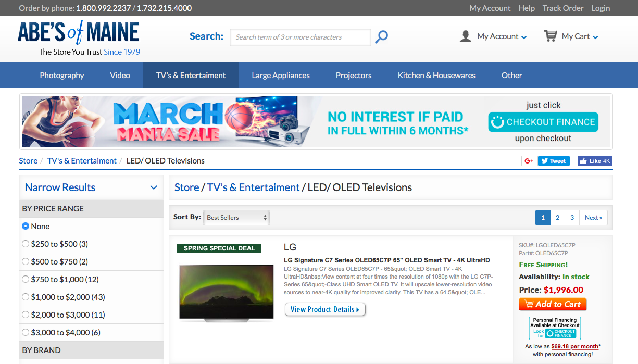
Task: Click the Abe's of Maine logo
Action: [x=79, y=38]
